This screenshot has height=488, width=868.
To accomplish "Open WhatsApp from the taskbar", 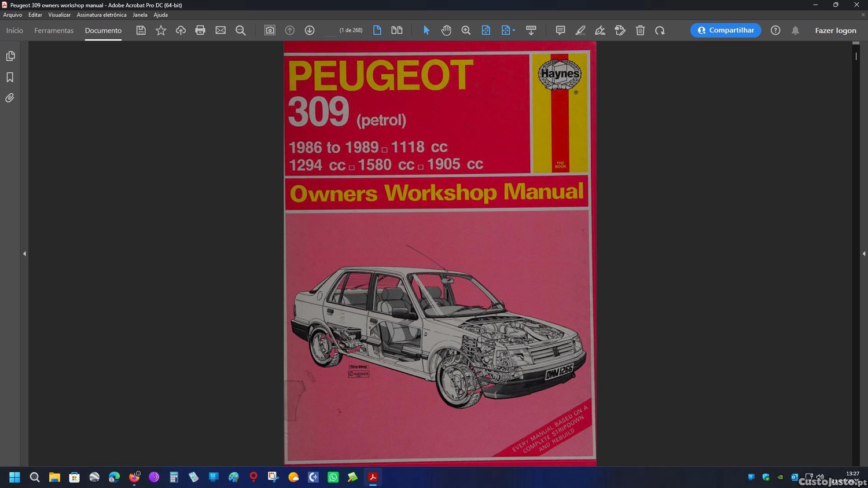I will 333,477.
